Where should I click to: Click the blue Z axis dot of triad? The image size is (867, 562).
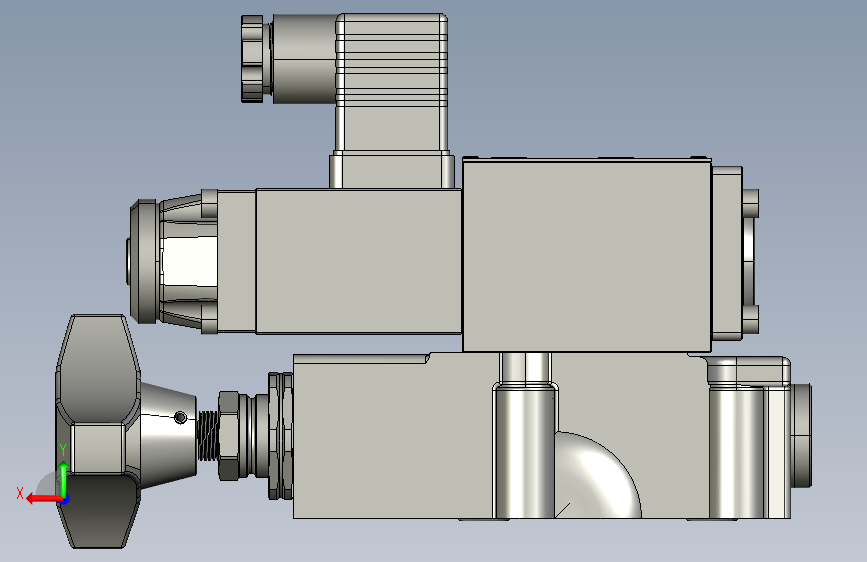coord(65,501)
